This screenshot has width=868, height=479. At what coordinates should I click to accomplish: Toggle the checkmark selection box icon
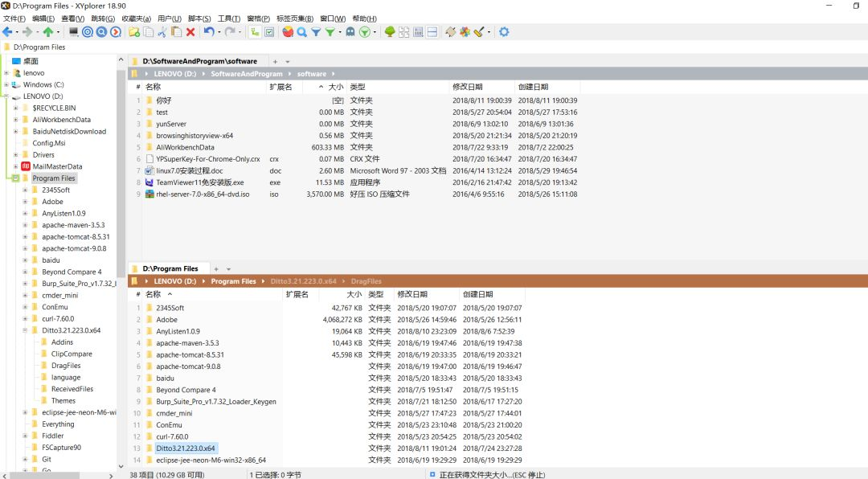point(269,32)
